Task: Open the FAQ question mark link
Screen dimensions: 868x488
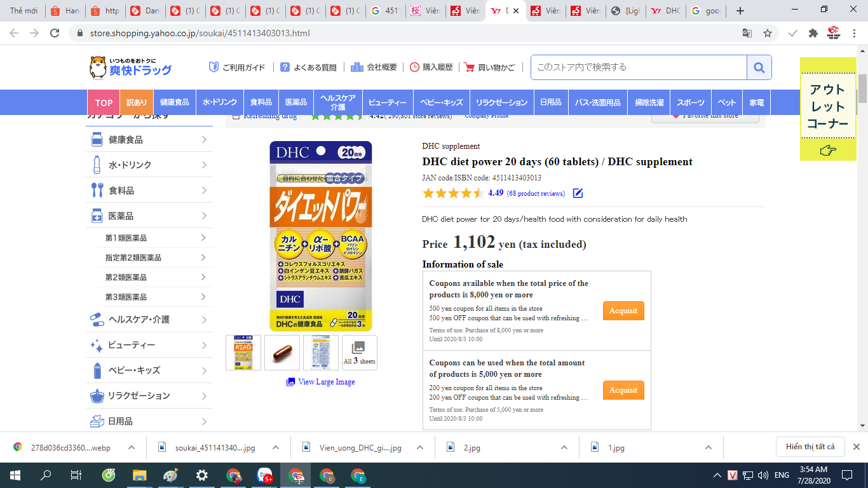Action: [x=309, y=67]
